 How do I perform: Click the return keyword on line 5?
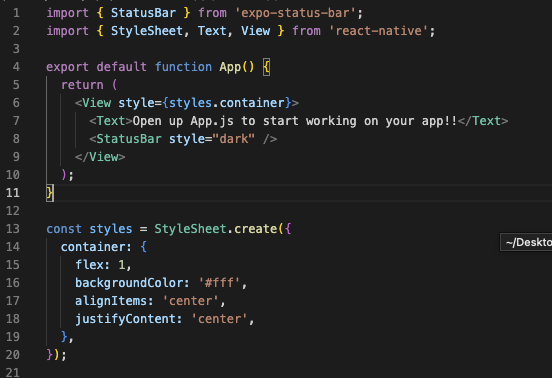click(82, 85)
